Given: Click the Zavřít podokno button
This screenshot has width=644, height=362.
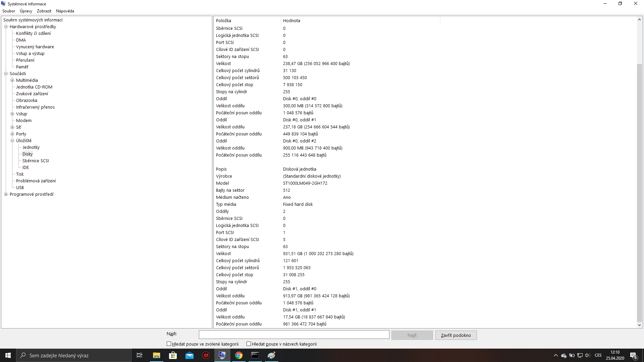Looking at the screenshot, I should 456,335.
